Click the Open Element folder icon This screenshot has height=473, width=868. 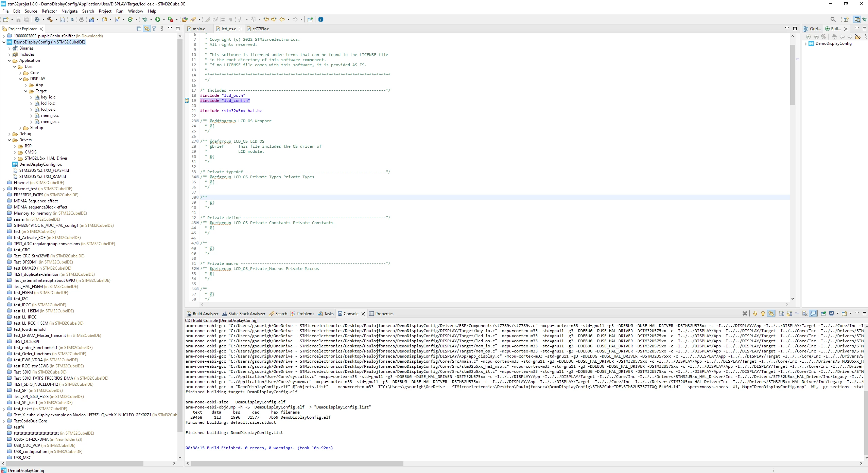tap(185, 19)
